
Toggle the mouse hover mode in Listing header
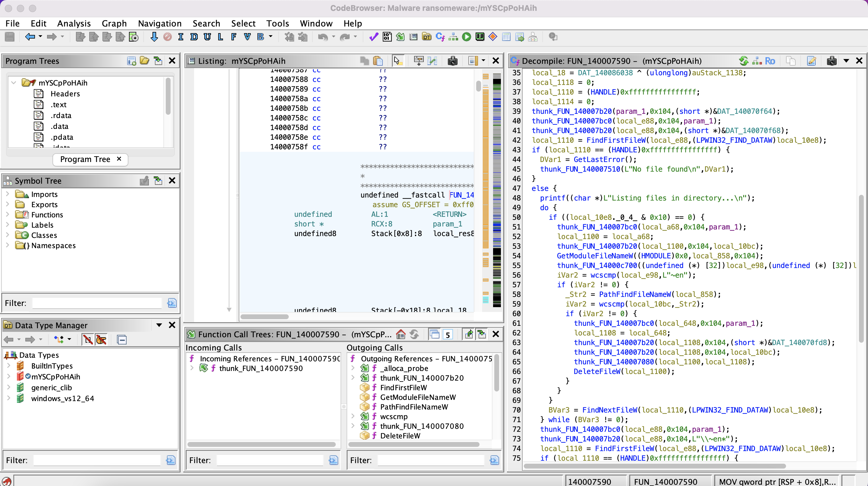[397, 61]
